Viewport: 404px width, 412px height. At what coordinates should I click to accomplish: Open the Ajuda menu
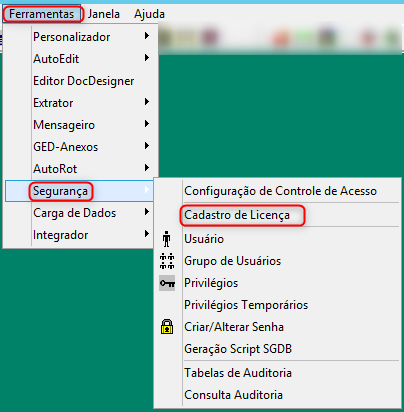point(149,14)
